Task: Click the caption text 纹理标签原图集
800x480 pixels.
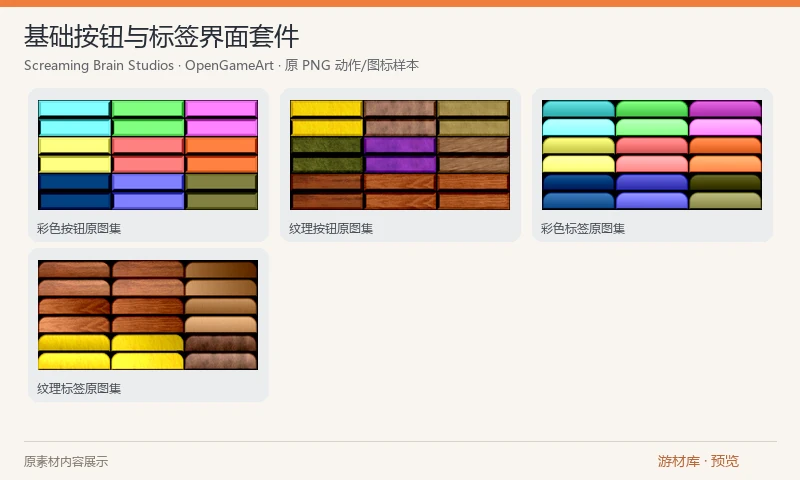Action: coord(79,389)
